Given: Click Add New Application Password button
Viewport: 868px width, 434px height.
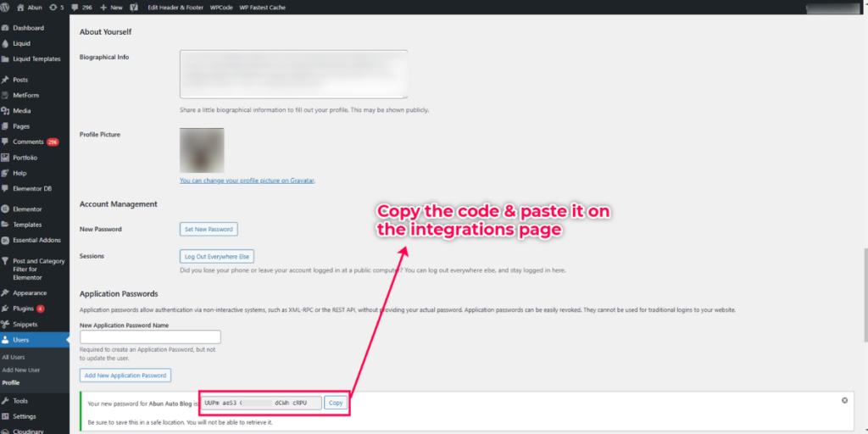Looking at the screenshot, I should point(125,376).
